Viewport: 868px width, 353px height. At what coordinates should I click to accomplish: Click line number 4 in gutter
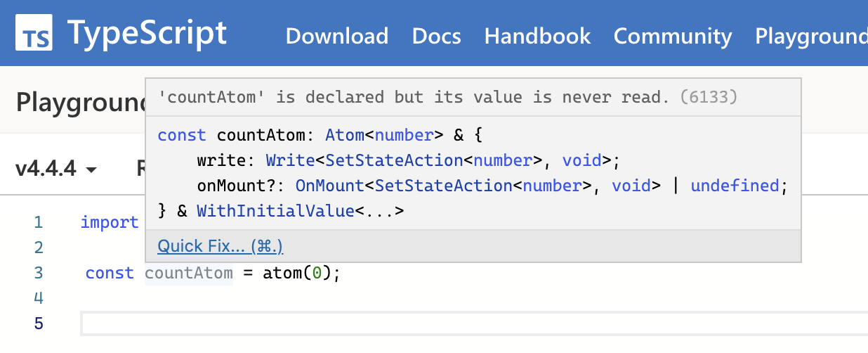(x=39, y=298)
